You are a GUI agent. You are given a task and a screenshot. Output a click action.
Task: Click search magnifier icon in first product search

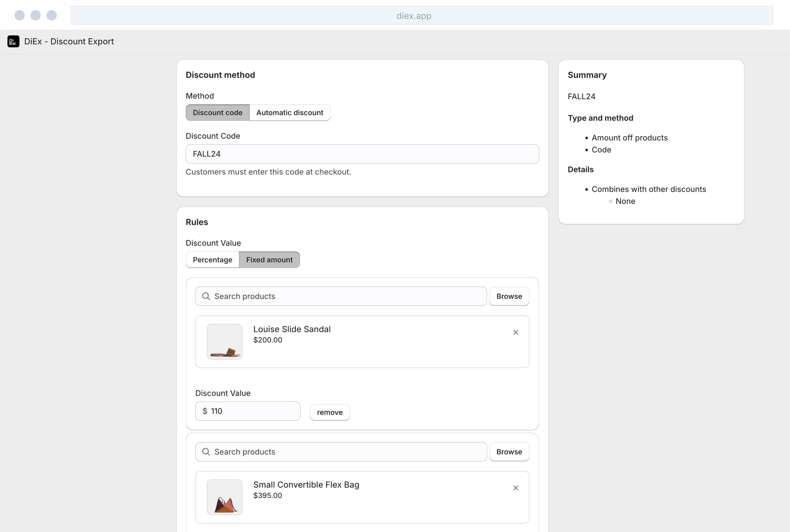pyautogui.click(x=206, y=296)
